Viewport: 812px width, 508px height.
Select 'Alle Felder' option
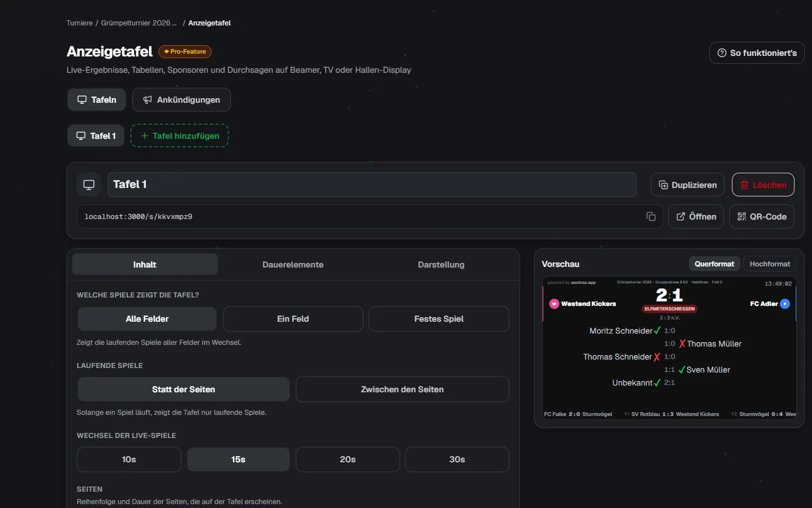[x=147, y=319]
